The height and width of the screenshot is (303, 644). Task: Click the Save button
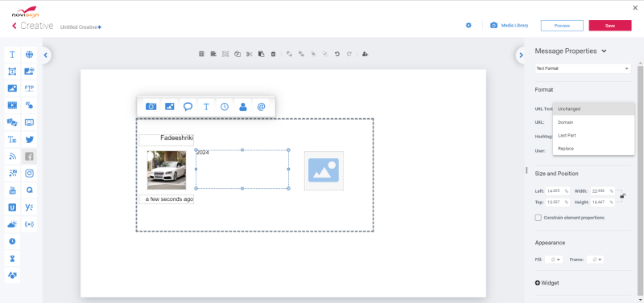(610, 26)
